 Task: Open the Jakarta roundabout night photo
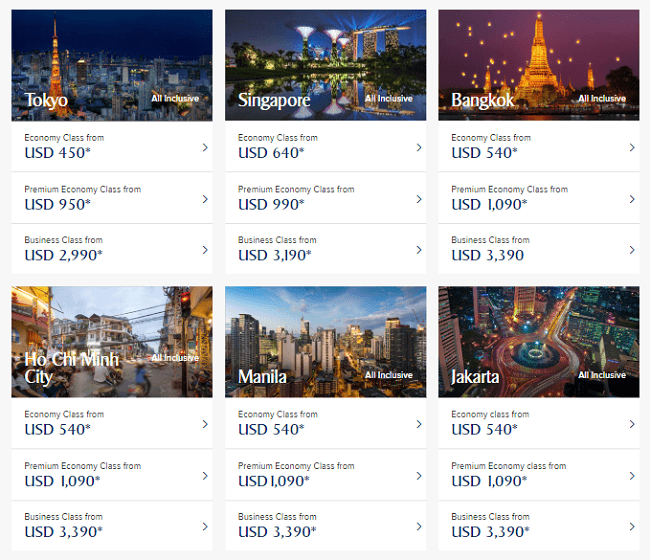click(x=539, y=342)
